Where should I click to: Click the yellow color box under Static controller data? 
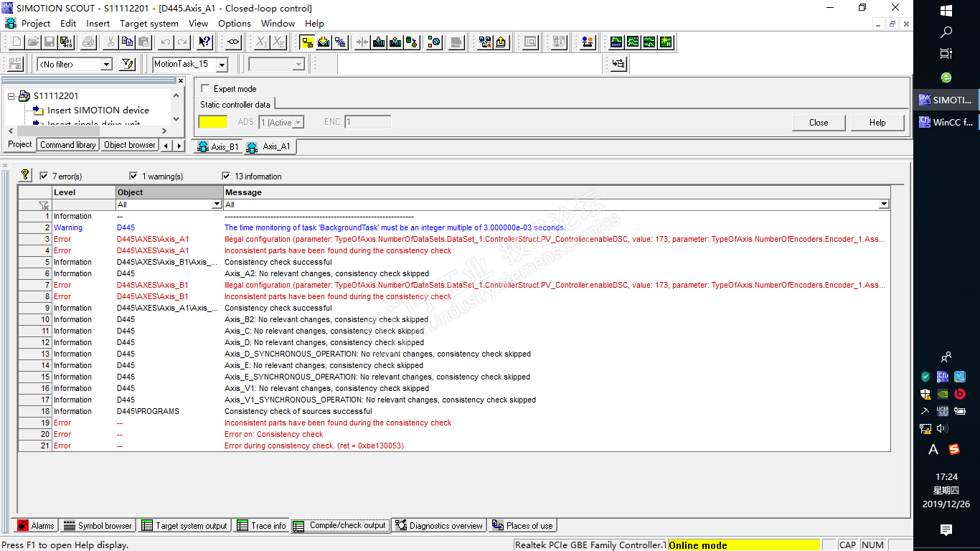click(212, 122)
